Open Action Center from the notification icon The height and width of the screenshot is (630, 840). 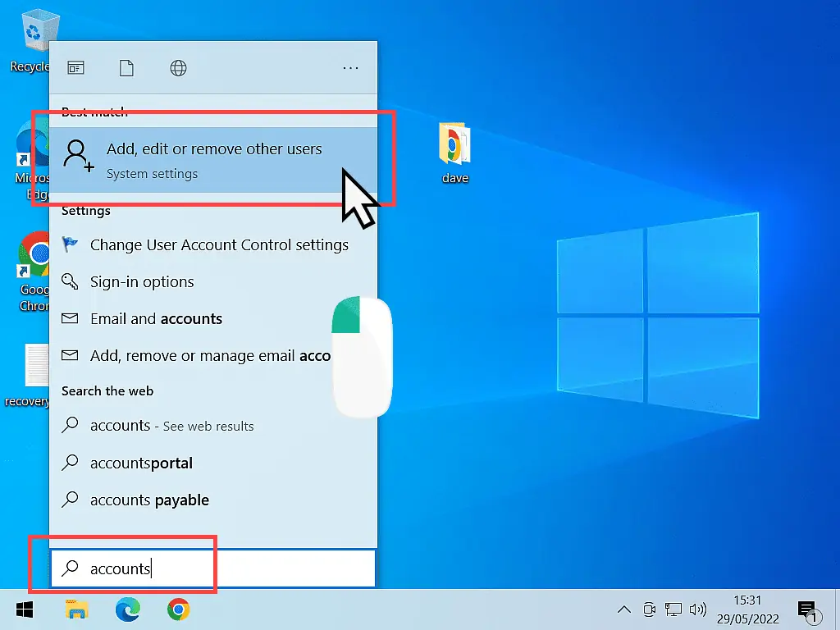click(x=808, y=610)
